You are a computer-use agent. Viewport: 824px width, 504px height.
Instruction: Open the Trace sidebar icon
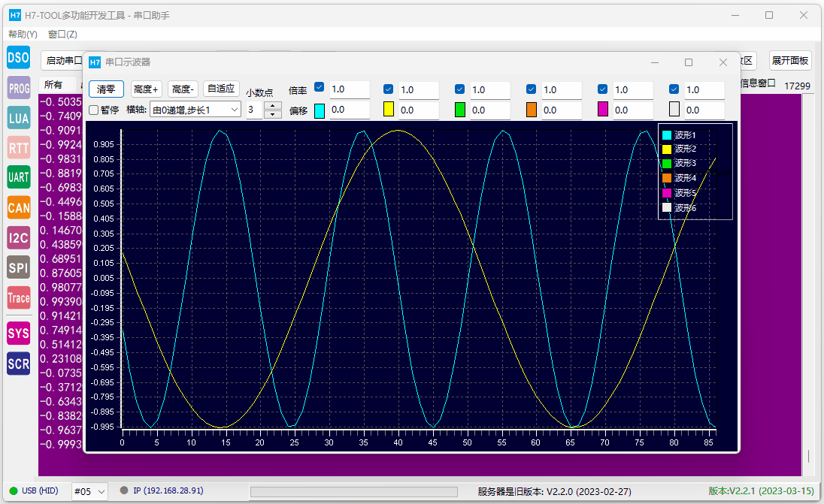[18, 297]
